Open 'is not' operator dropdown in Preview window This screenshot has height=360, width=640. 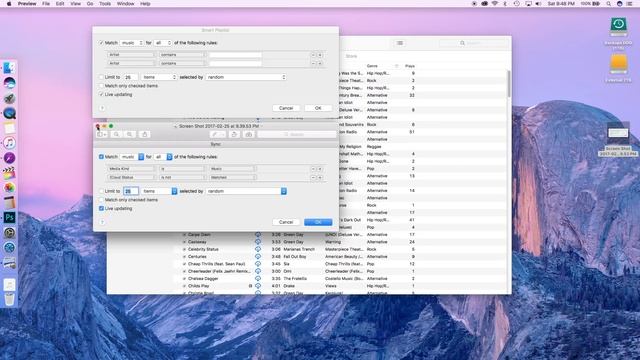[182, 178]
